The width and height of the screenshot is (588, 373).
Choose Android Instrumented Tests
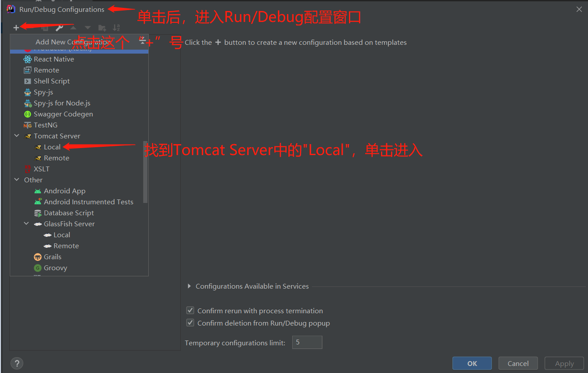89,202
